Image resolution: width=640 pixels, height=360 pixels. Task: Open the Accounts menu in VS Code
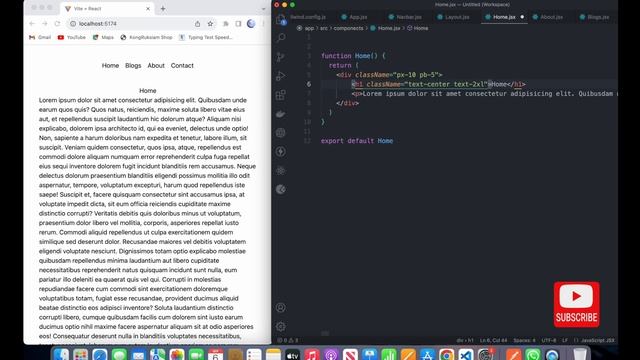coord(281,307)
